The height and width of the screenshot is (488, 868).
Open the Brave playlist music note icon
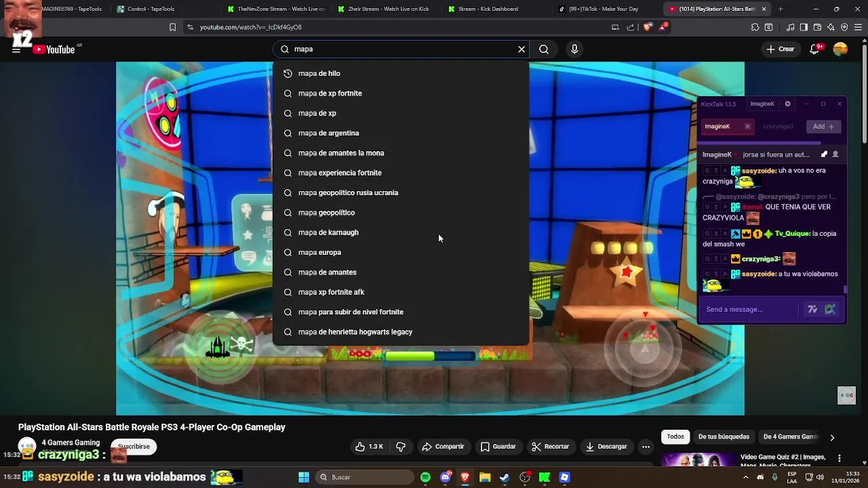coord(791,27)
